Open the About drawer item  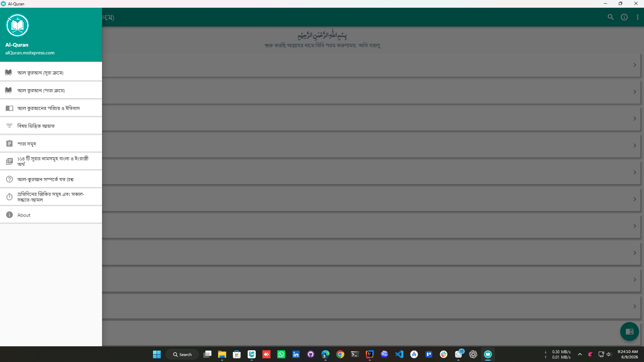[51, 215]
